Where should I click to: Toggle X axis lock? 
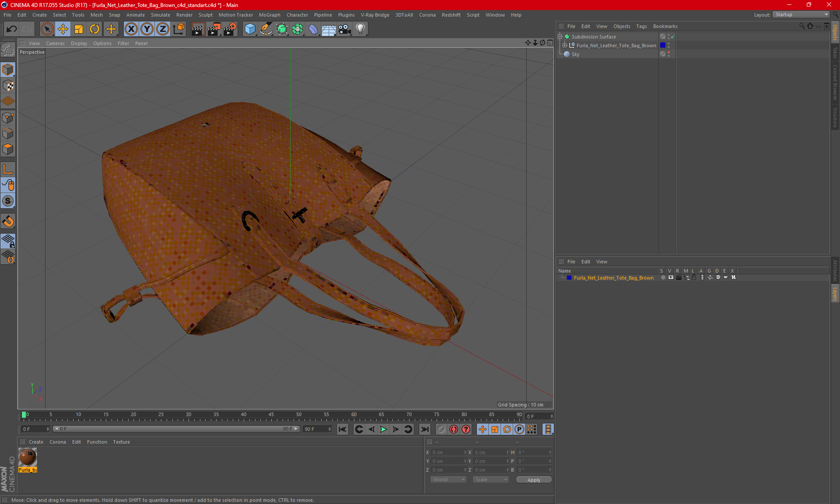pos(131,29)
